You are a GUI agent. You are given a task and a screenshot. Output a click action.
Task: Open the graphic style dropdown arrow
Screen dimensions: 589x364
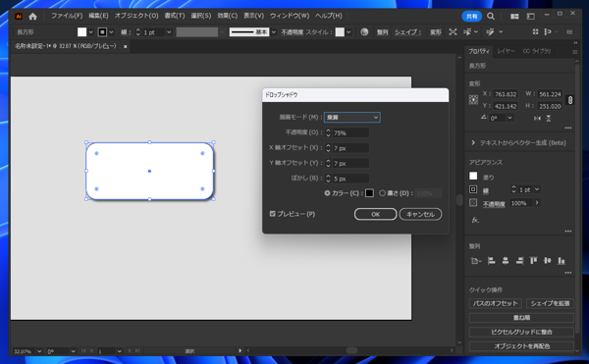[348, 32]
